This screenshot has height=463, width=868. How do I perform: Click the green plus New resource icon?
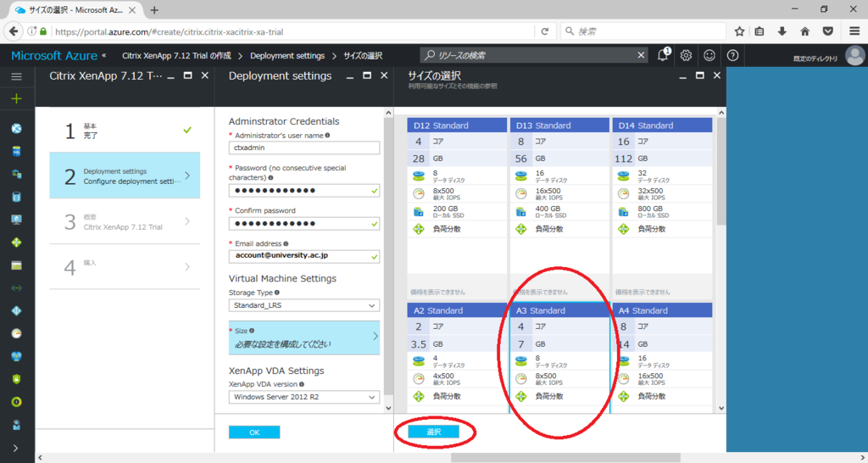point(17,99)
